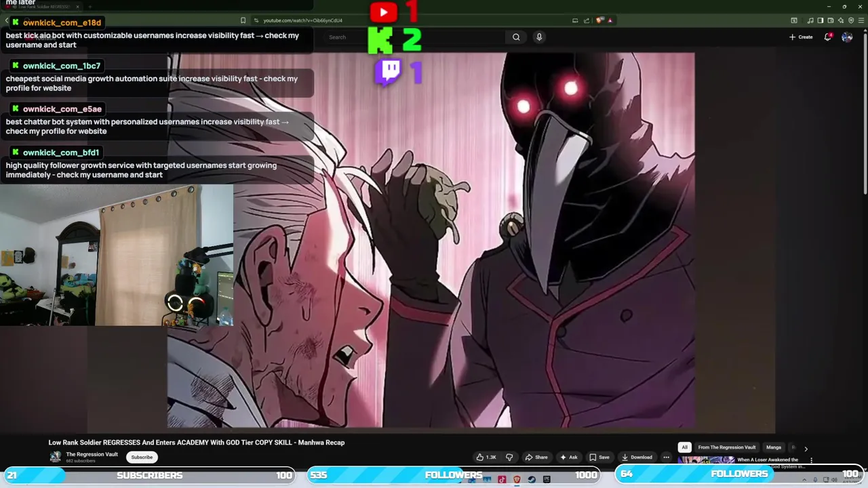Image resolution: width=868 pixels, height=488 pixels.
Task: Open options for When A Loser Awakened video
Action: pyautogui.click(x=811, y=460)
